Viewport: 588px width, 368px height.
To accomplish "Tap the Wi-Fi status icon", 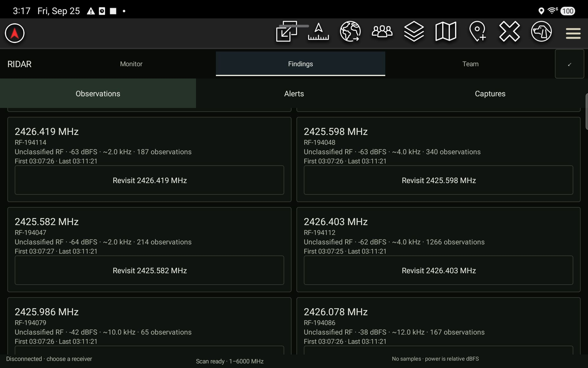I will tap(552, 11).
